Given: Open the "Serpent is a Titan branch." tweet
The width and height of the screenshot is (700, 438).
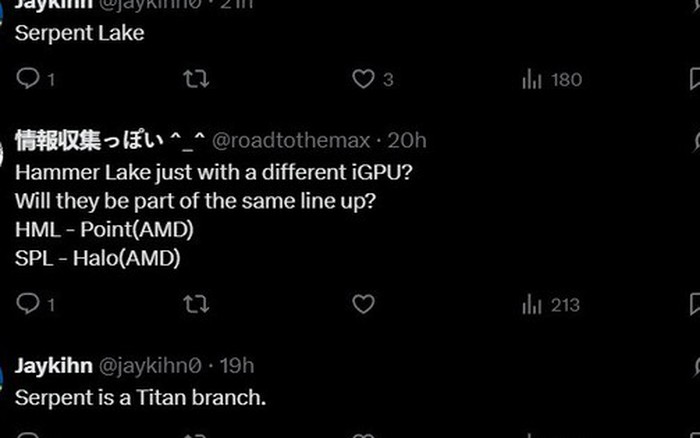Looking at the screenshot, I should [x=140, y=397].
